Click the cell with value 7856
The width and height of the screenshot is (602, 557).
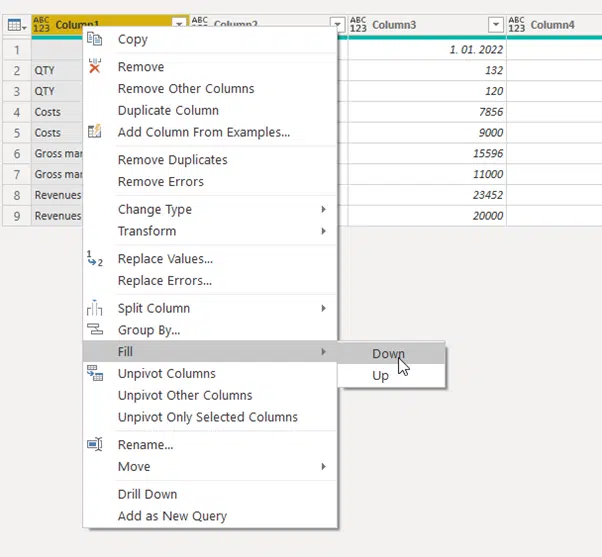[427, 112]
